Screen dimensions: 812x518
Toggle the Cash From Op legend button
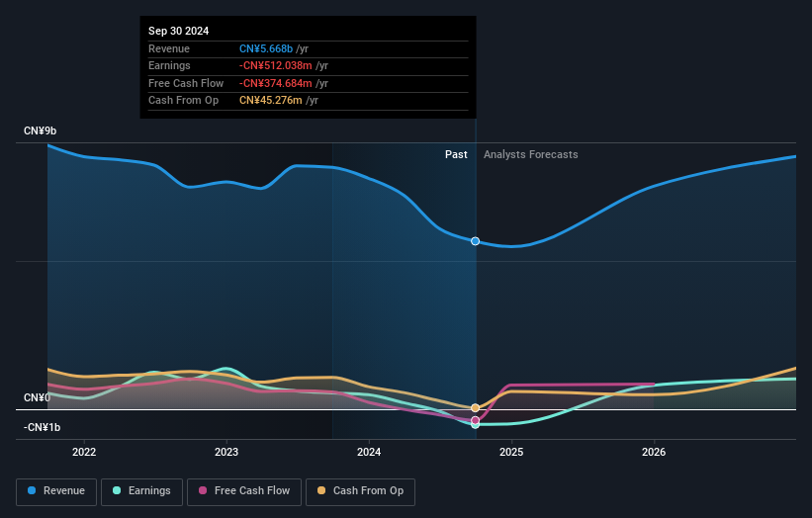360,491
